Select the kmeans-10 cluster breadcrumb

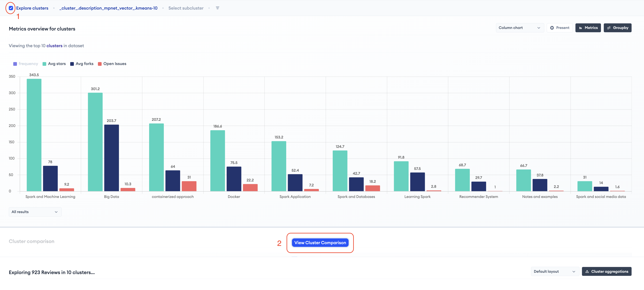point(108,8)
